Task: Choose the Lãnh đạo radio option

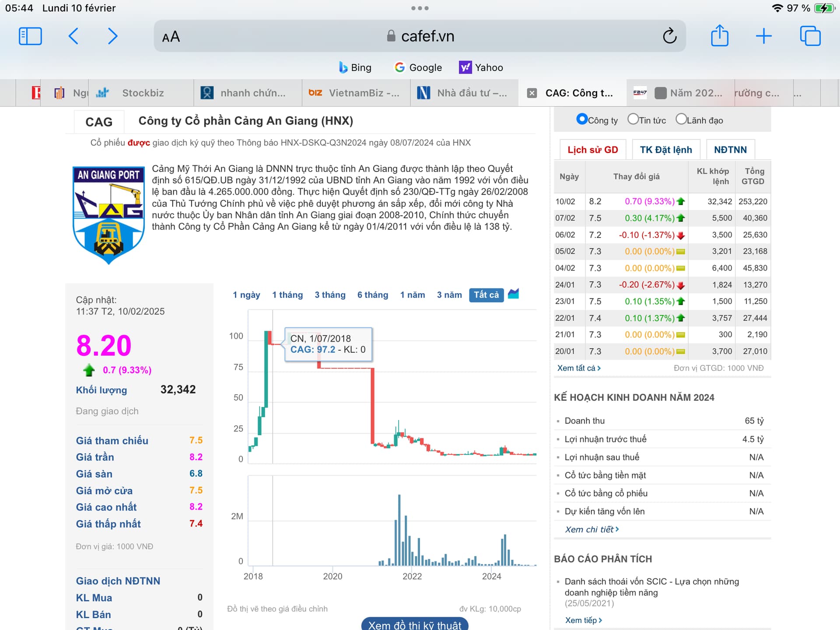Action: click(x=681, y=119)
